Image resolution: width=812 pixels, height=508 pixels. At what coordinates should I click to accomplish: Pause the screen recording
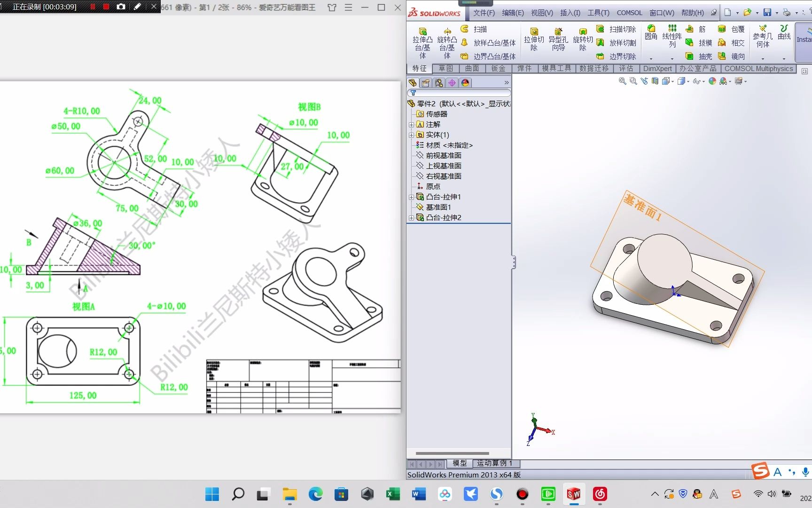click(x=92, y=7)
